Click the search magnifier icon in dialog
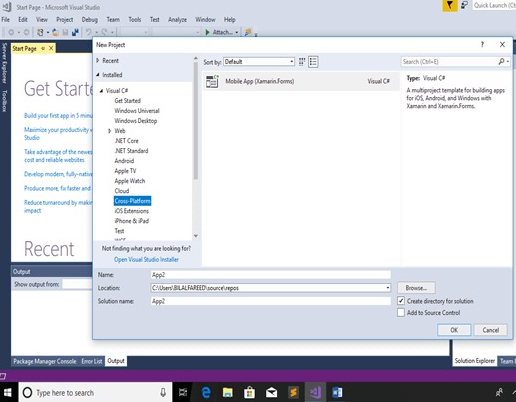The width and height of the screenshot is (516, 402). [502, 61]
